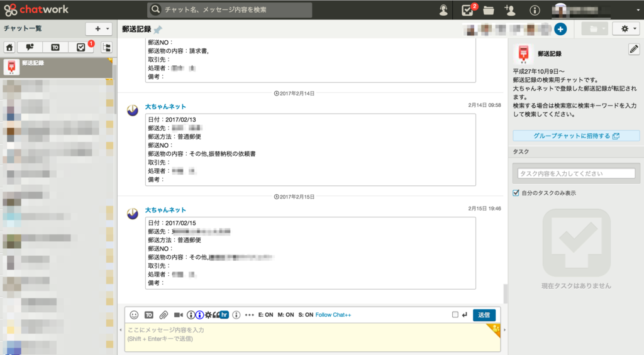The image size is (644, 355).
Task: Click text 日付：2017/02/13
Action: (x=172, y=119)
